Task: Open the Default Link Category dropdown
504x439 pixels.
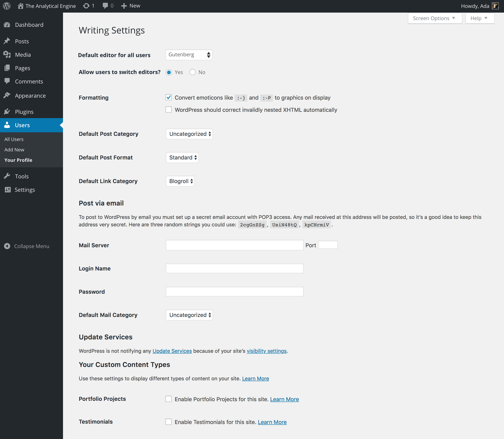Action: pos(180,181)
